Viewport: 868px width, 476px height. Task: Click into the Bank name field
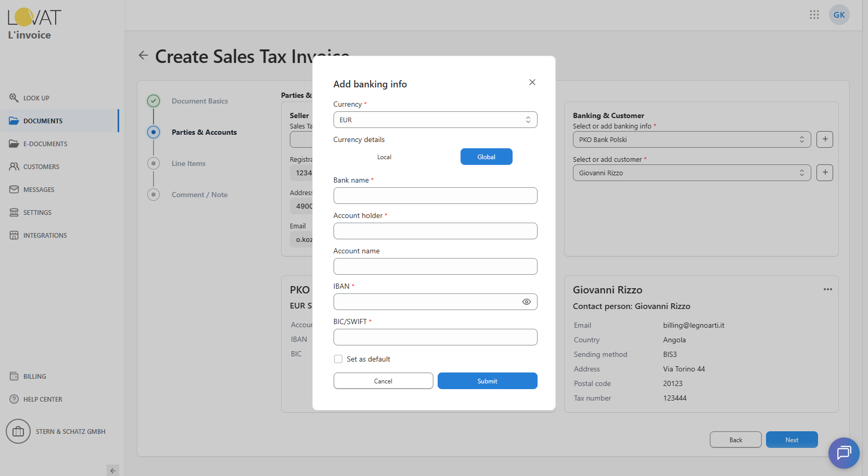click(435, 196)
